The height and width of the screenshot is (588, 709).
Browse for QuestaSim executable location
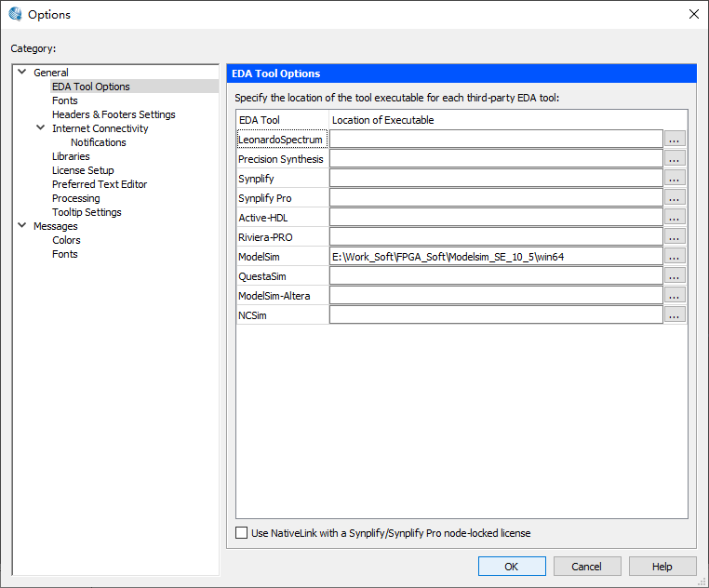[x=675, y=276]
